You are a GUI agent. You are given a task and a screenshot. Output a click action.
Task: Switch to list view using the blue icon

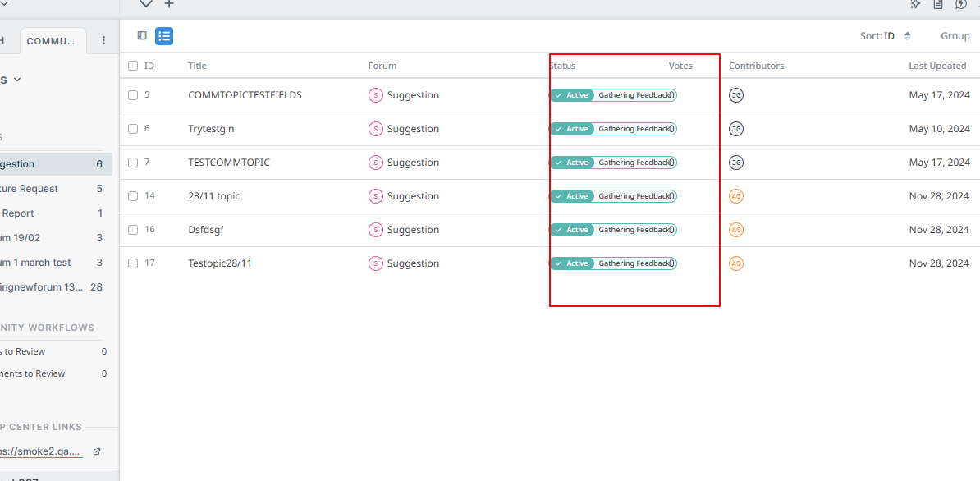(164, 36)
